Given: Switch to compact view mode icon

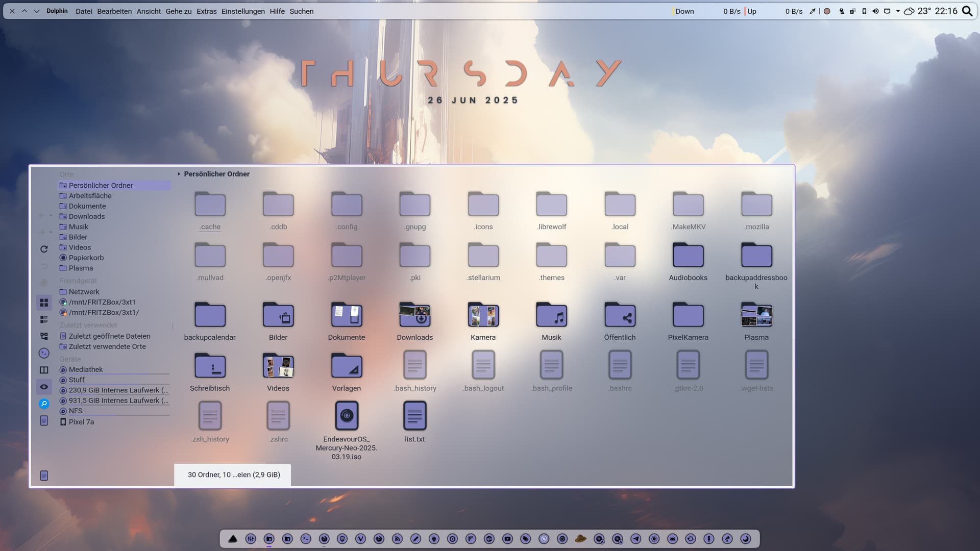Looking at the screenshot, I should 44,319.
